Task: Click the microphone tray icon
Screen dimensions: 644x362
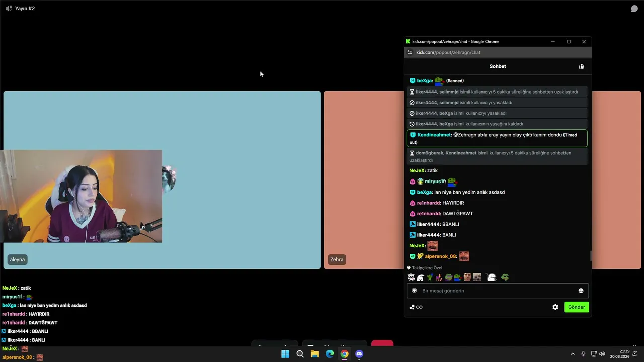Action: 583,354
